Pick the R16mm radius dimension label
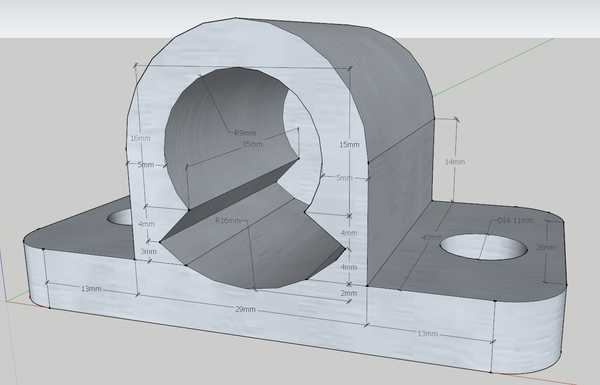This screenshot has width=600, height=385. click(x=228, y=220)
